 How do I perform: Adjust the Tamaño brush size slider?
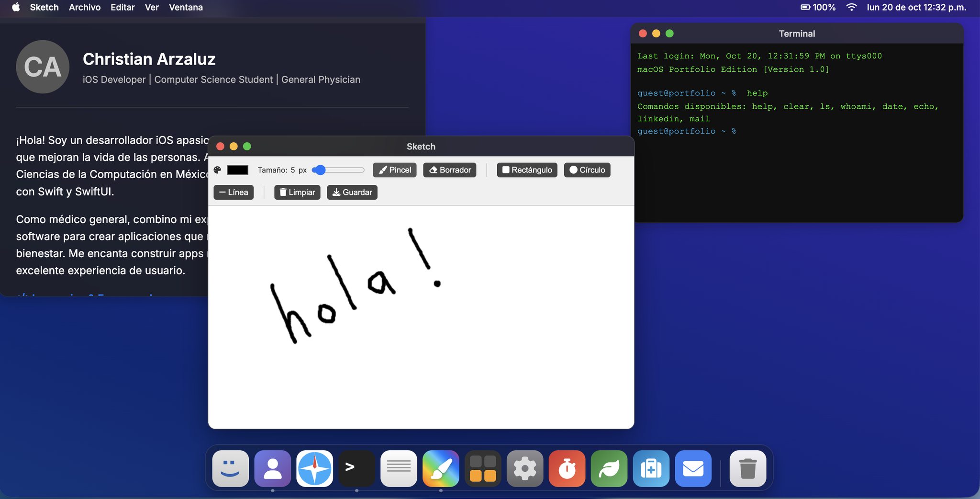[338, 170]
